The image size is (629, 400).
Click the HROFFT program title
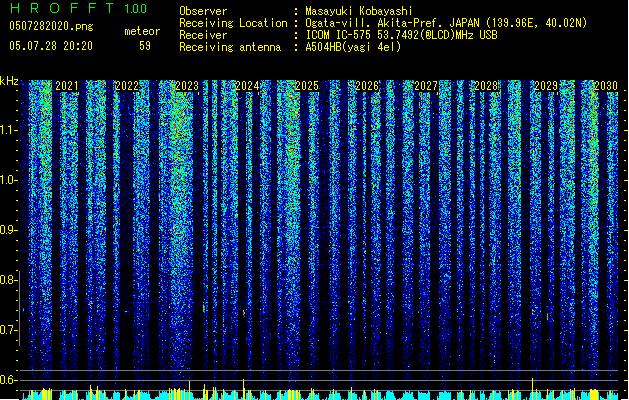[x=62, y=8]
